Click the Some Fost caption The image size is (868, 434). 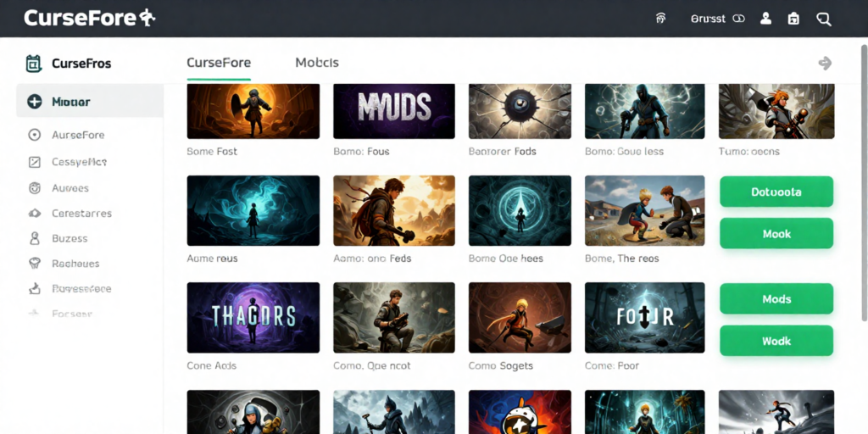point(212,151)
